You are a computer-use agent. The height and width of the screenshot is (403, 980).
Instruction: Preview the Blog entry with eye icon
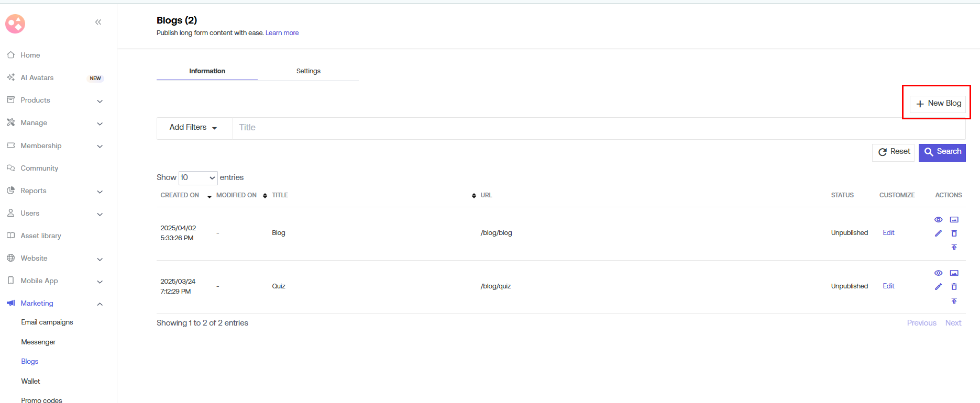(938, 220)
